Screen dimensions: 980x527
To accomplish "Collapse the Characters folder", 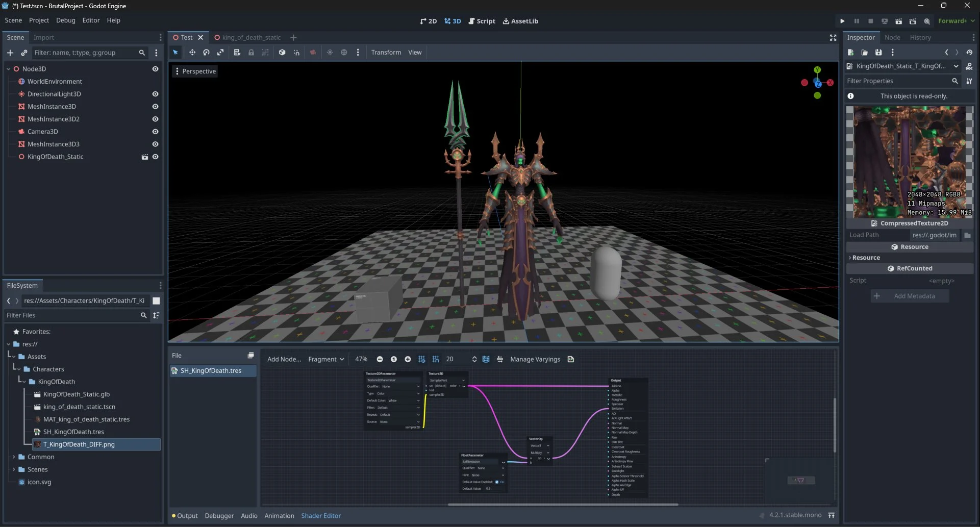I will 19,369.
